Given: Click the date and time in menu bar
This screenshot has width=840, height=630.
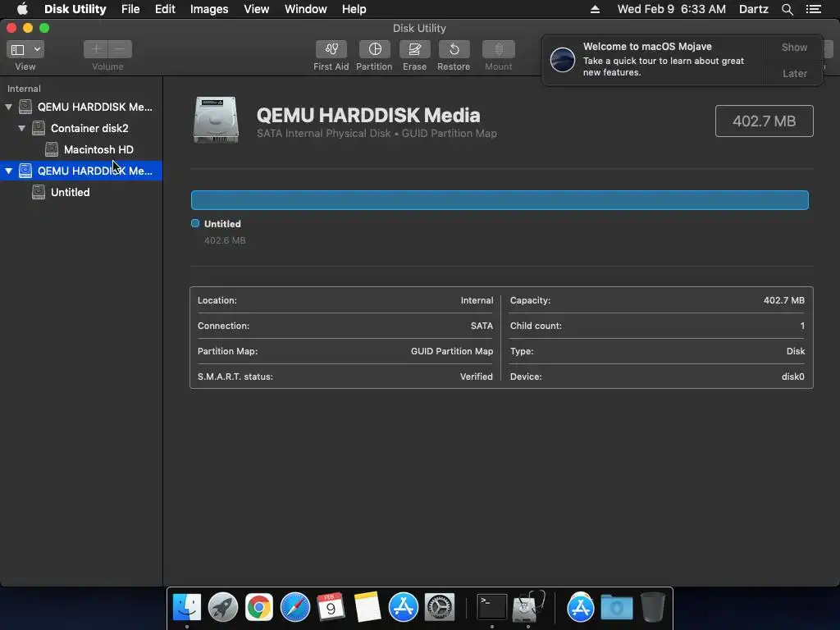Looking at the screenshot, I should pos(671,9).
